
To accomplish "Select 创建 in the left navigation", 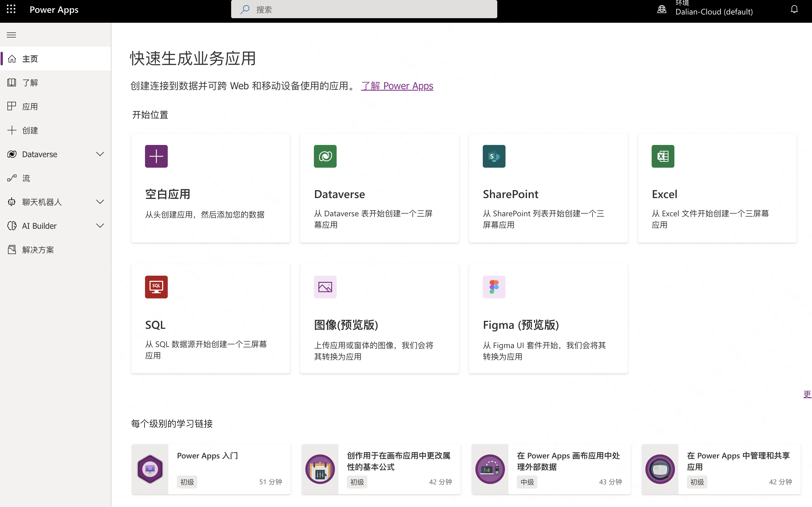I will (30, 130).
